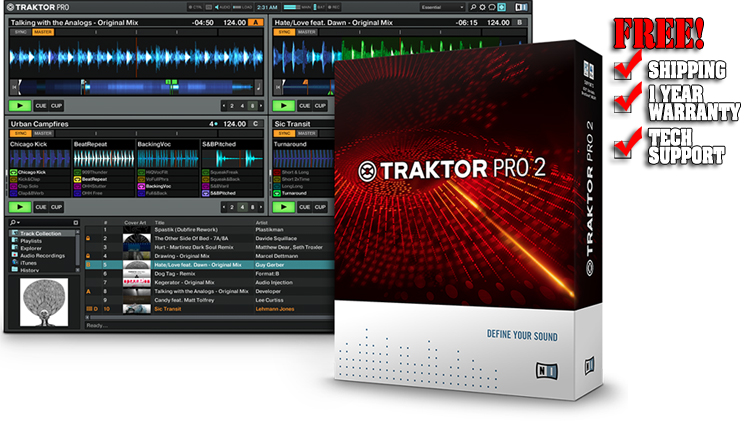Select track Dog Tag - Remix

coord(210,274)
